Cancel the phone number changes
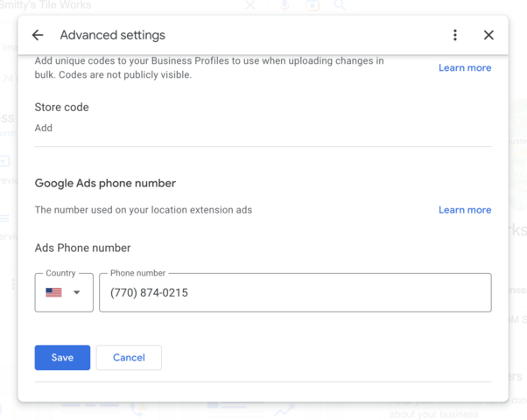 [129, 358]
